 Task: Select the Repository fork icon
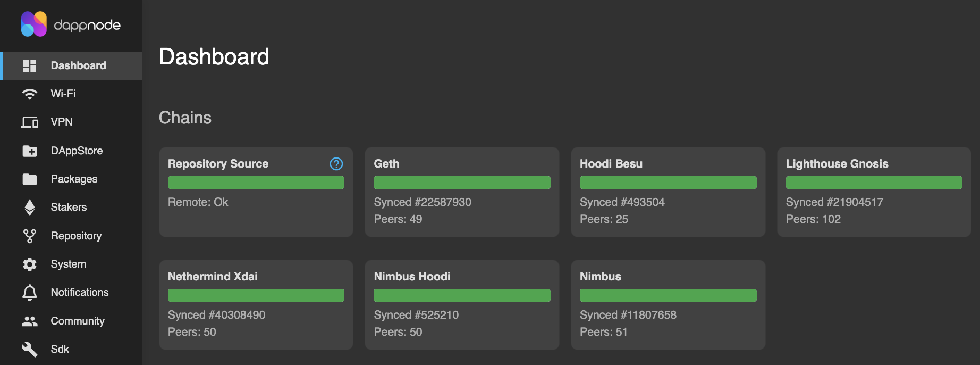[x=30, y=236]
